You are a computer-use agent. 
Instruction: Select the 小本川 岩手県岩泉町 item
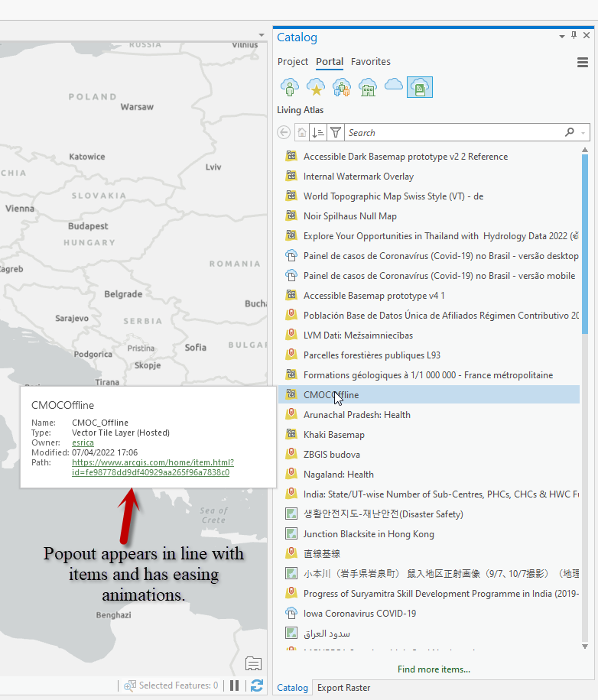429,574
